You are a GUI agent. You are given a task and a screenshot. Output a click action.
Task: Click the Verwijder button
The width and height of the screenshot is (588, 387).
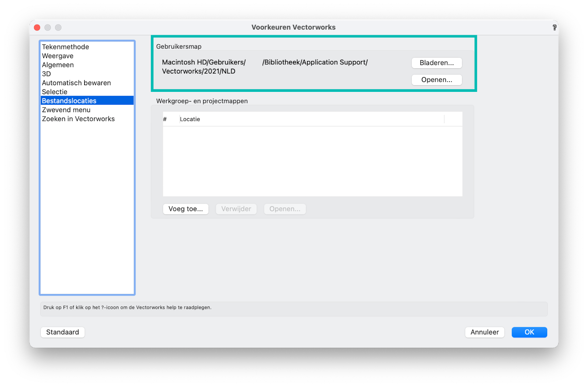[236, 209]
